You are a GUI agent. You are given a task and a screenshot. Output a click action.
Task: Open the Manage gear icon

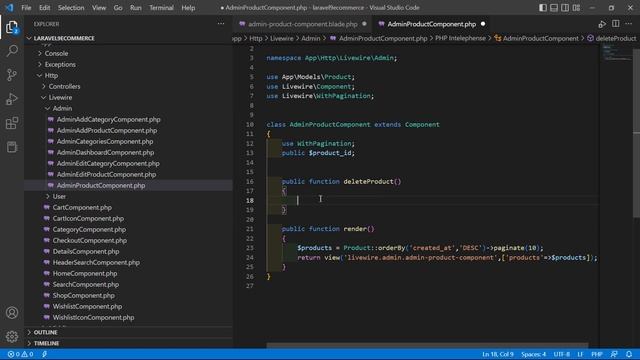tap(12, 336)
